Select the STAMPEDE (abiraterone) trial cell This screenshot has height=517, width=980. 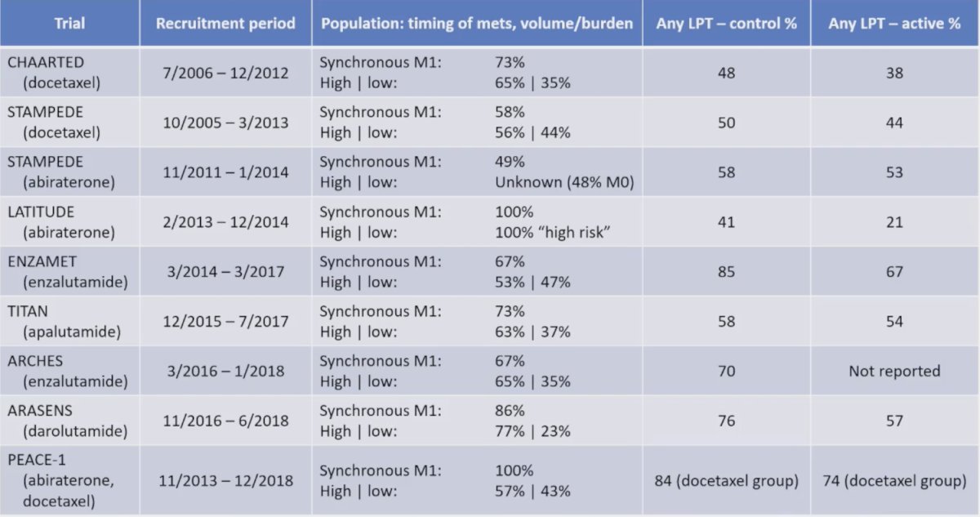[x=69, y=172]
